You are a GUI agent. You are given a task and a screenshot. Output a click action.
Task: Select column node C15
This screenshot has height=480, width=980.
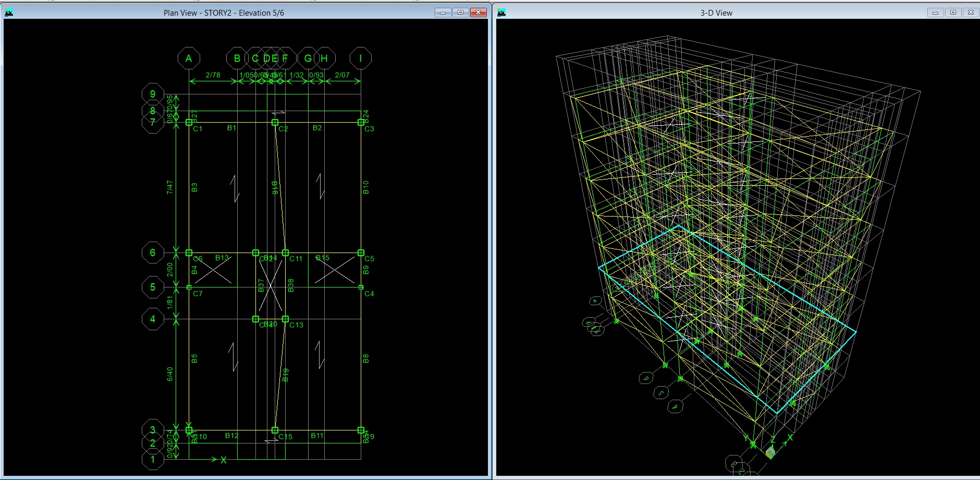[x=275, y=430]
